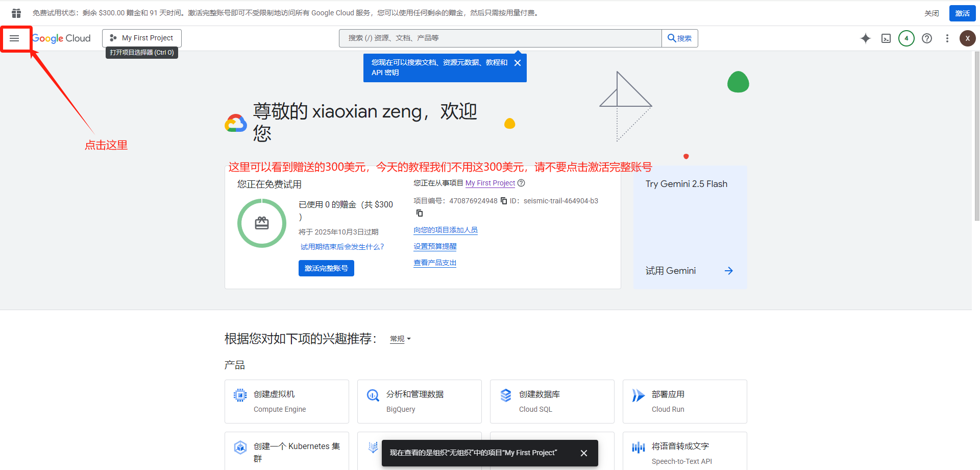Copy the project number 470876924948
Image resolution: width=980 pixels, height=470 pixels.
[x=504, y=201]
